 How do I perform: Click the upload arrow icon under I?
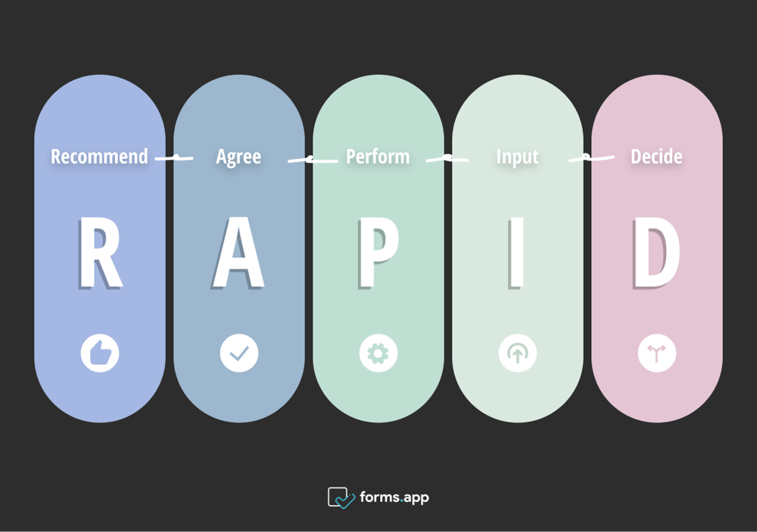tap(518, 353)
